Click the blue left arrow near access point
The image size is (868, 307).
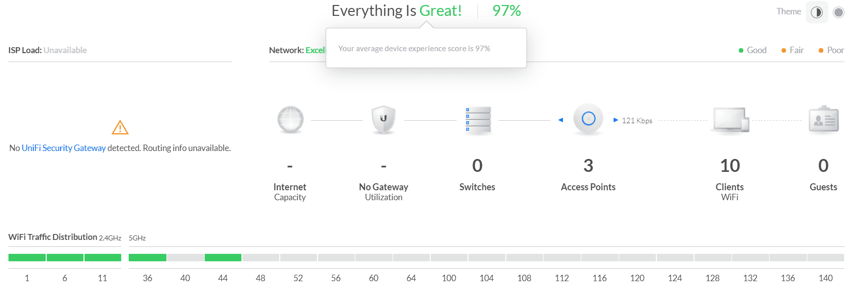coord(560,120)
